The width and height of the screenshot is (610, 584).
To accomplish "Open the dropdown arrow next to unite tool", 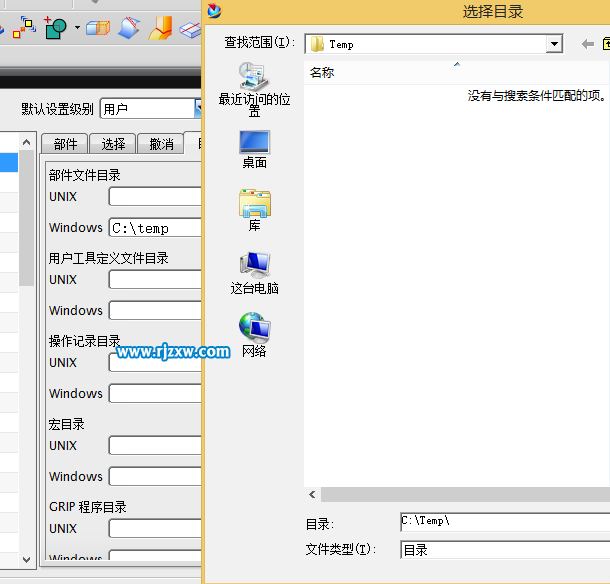I will coord(77,28).
